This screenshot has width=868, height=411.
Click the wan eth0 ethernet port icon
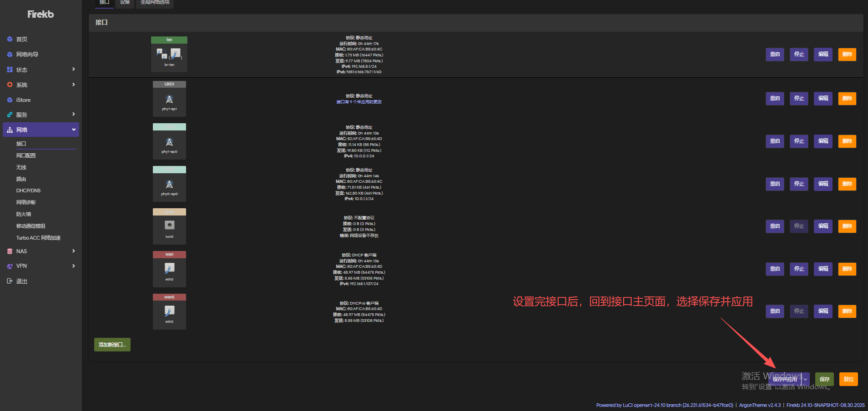(169, 268)
